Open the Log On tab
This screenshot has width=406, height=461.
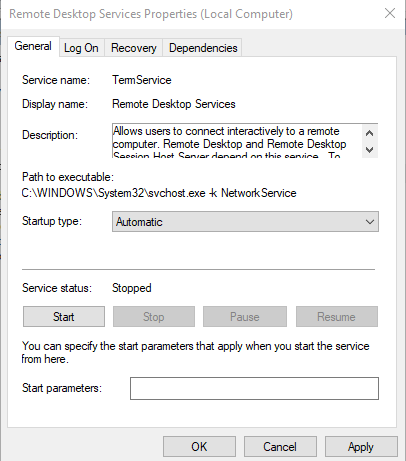[x=81, y=48]
